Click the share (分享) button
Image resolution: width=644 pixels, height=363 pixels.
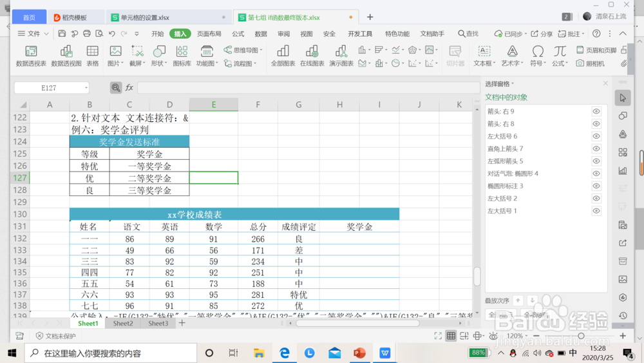(x=542, y=34)
